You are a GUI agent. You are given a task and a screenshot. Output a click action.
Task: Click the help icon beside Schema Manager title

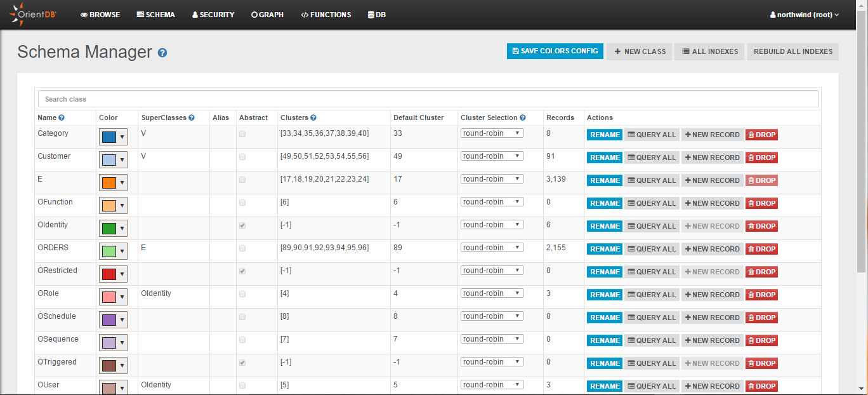(162, 53)
